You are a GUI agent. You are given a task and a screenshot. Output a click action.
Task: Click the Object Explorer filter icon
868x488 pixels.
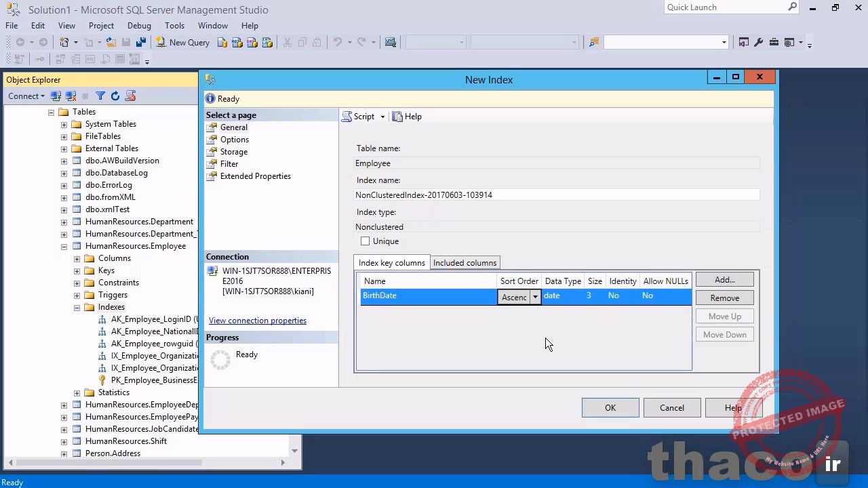[x=100, y=96]
